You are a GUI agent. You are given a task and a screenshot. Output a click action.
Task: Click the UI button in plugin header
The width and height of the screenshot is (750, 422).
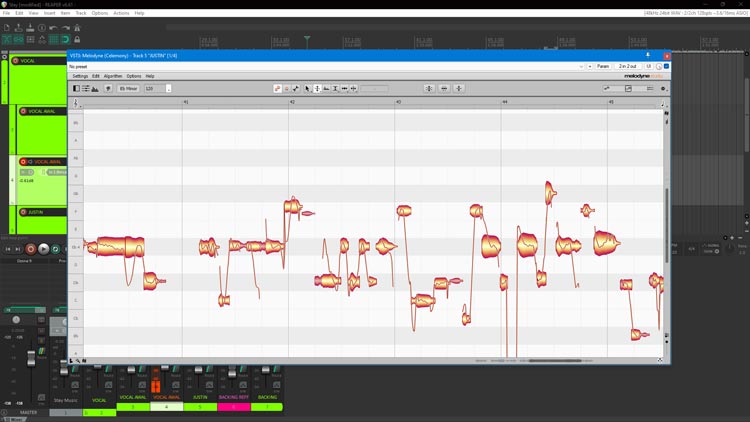[649, 67]
